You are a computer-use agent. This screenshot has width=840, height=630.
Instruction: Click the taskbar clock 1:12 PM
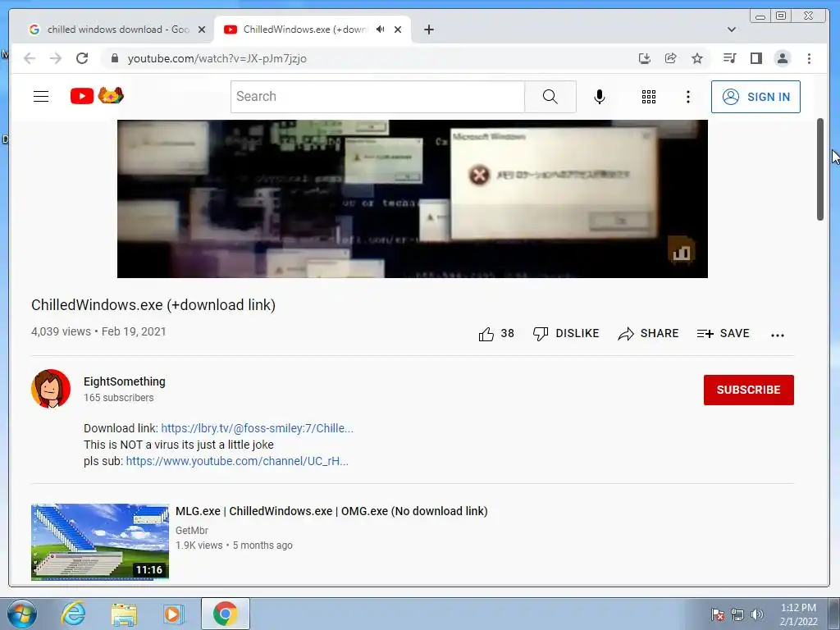click(x=798, y=614)
